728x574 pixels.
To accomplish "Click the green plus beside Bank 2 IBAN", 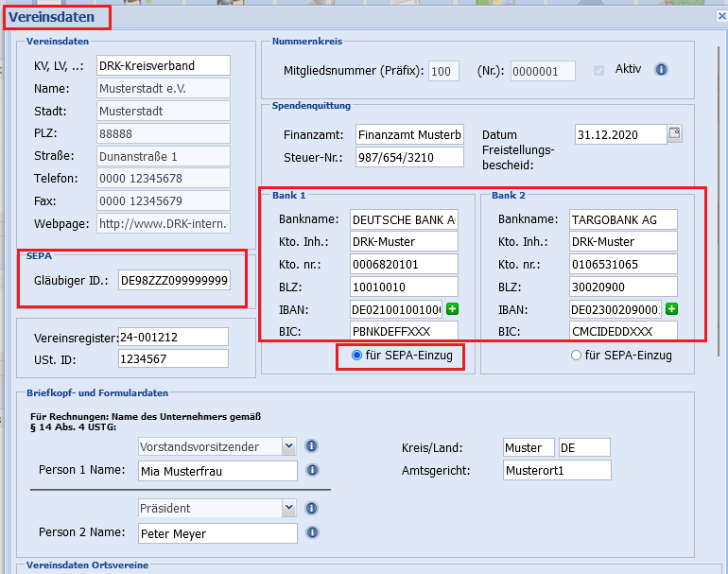I will coord(671,309).
